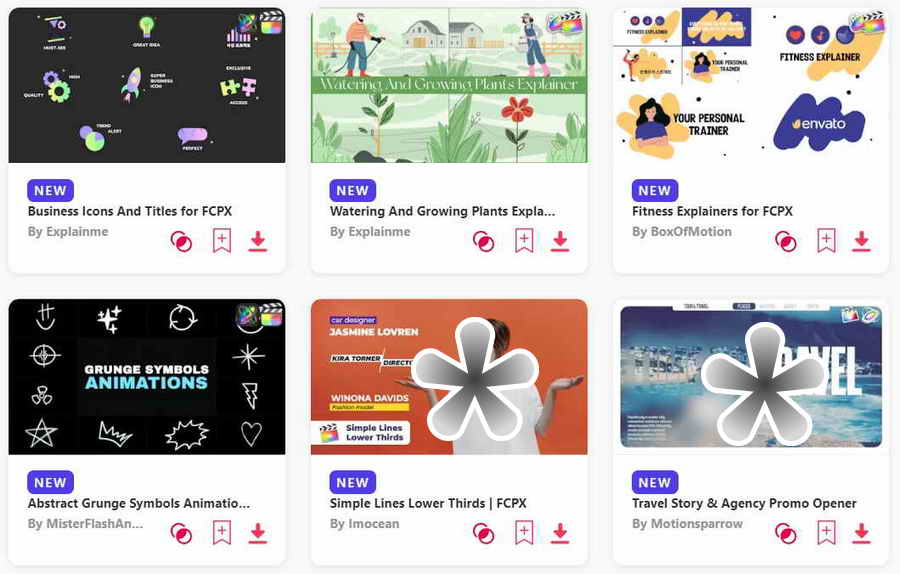900x574 pixels.
Task: Open the Travel Story opener thumbnail
Action: point(751,377)
